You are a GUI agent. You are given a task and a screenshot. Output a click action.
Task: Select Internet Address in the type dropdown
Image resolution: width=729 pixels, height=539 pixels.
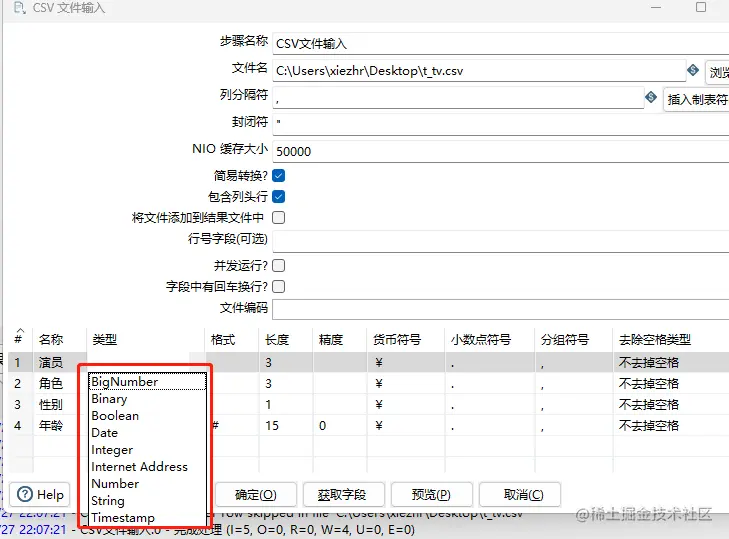coord(147,466)
